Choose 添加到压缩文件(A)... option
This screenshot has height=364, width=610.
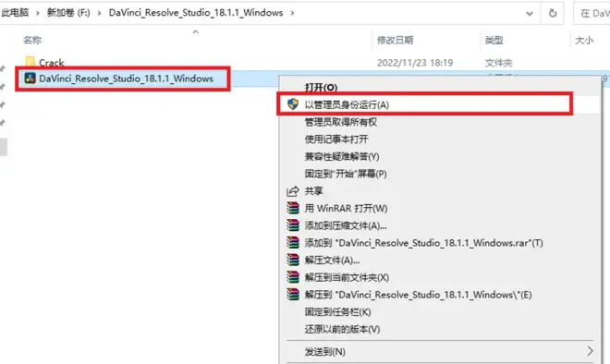coord(346,225)
